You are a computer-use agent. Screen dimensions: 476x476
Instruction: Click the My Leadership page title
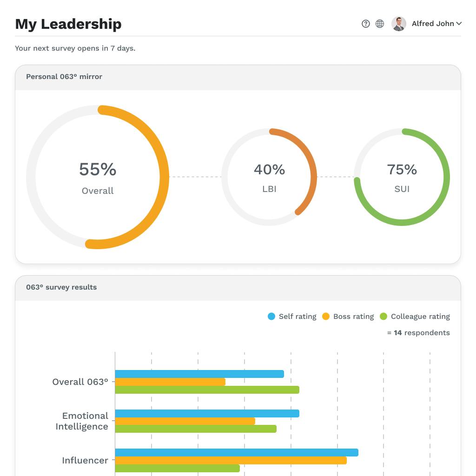pyautogui.click(x=68, y=24)
